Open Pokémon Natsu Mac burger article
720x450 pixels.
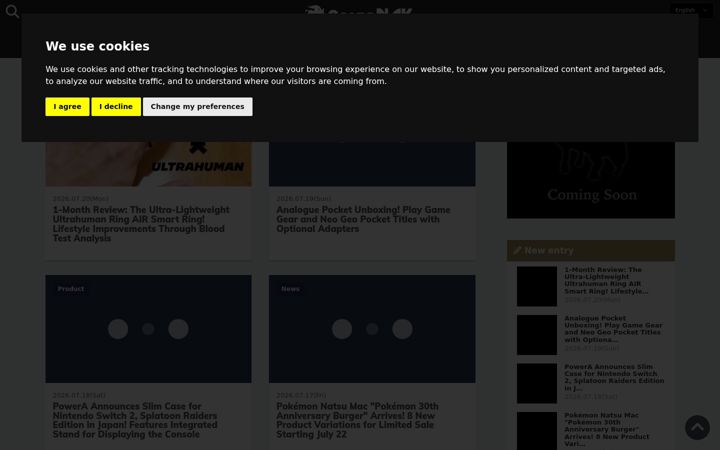click(357, 420)
